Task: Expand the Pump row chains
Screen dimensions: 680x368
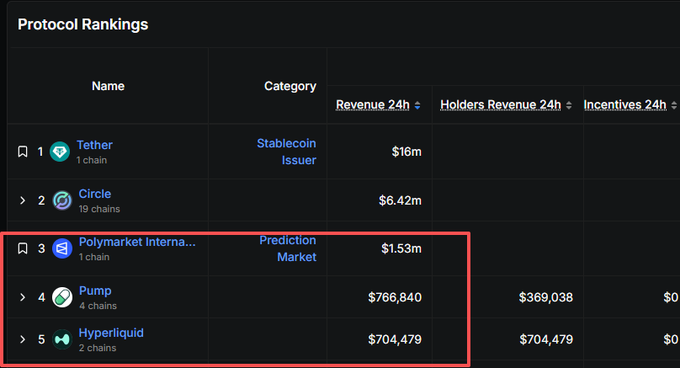Action: click(x=23, y=297)
